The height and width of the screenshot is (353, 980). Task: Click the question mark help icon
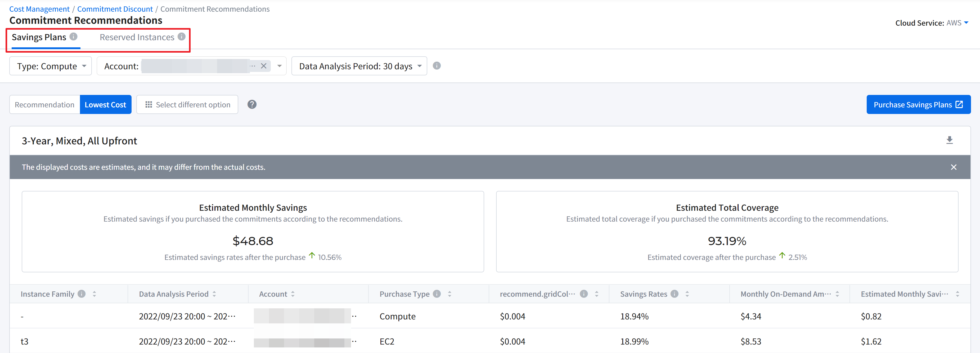252,104
